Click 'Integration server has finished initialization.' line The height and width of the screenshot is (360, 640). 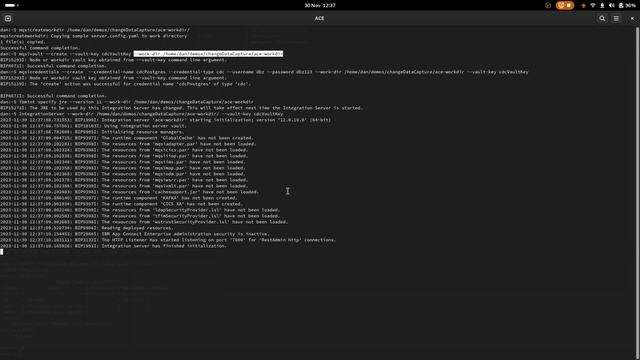pyautogui.click(x=113, y=246)
